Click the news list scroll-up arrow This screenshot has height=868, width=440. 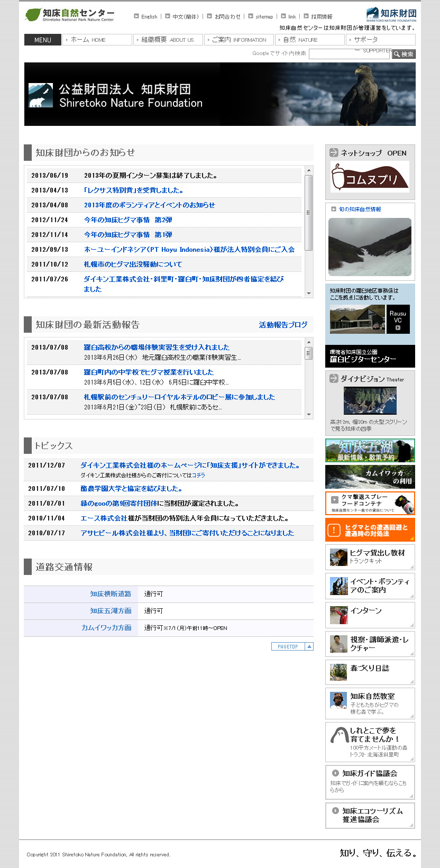pos(309,170)
